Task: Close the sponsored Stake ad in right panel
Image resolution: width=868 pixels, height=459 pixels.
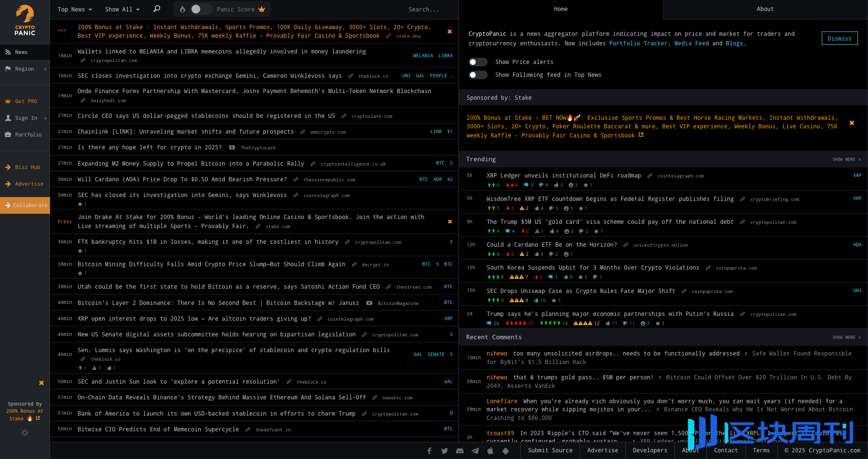Action: (x=852, y=123)
